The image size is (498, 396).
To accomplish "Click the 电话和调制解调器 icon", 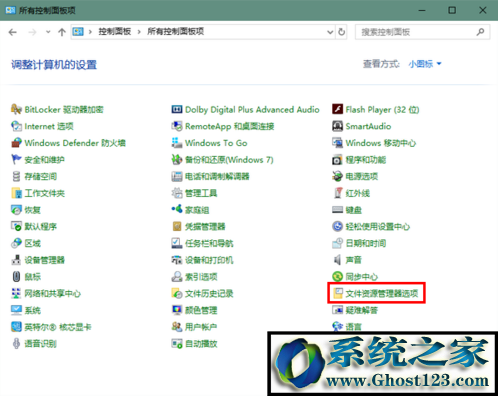I will click(x=177, y=176).
